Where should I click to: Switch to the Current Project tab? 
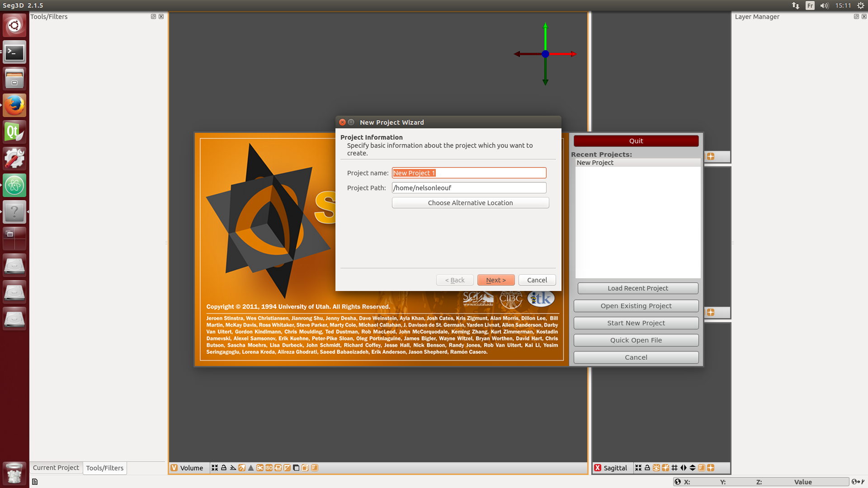click(56, 468)
